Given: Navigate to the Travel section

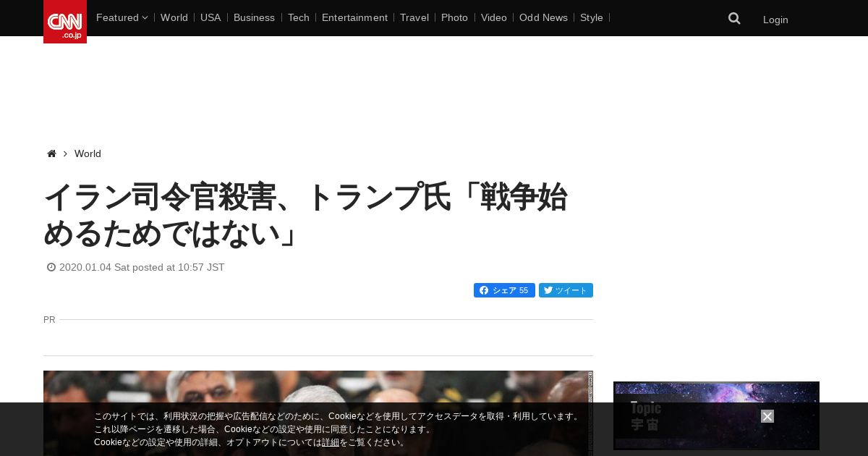Looking at the screenshot, I should coord(414,17).
